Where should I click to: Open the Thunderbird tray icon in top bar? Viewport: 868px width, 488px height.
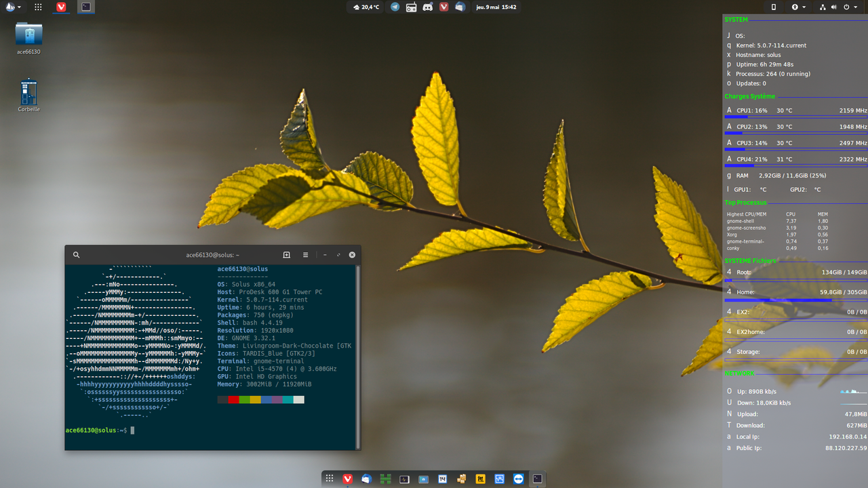(x=460, y=7)
